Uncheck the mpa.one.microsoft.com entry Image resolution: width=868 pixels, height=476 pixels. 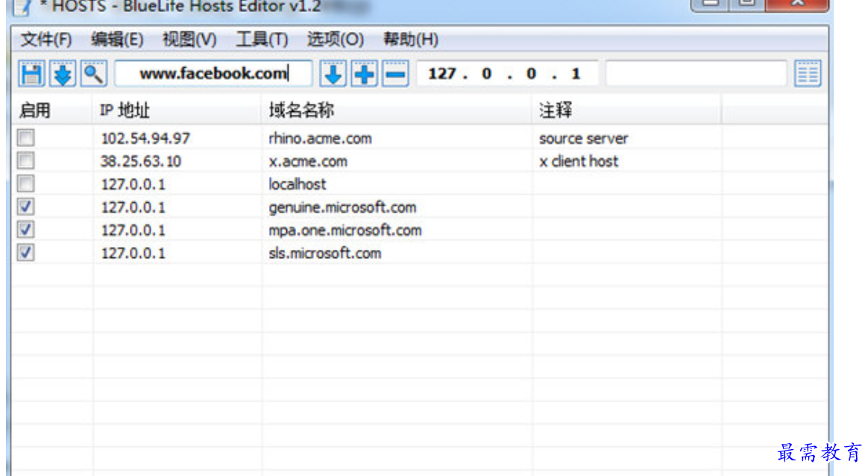point(25,229)
